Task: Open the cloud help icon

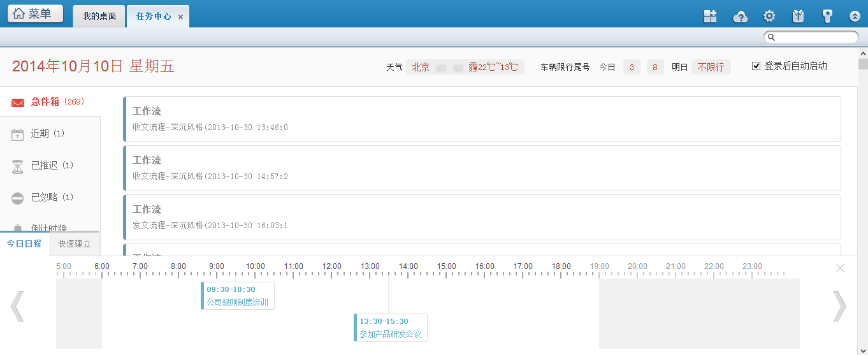Action: (x=740, y=17)
